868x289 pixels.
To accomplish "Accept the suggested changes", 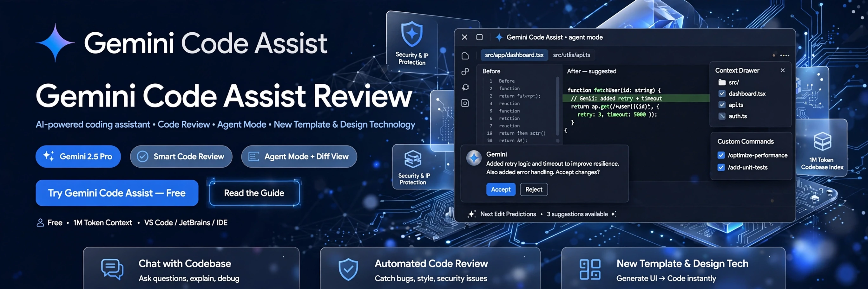I will [501, 189].
